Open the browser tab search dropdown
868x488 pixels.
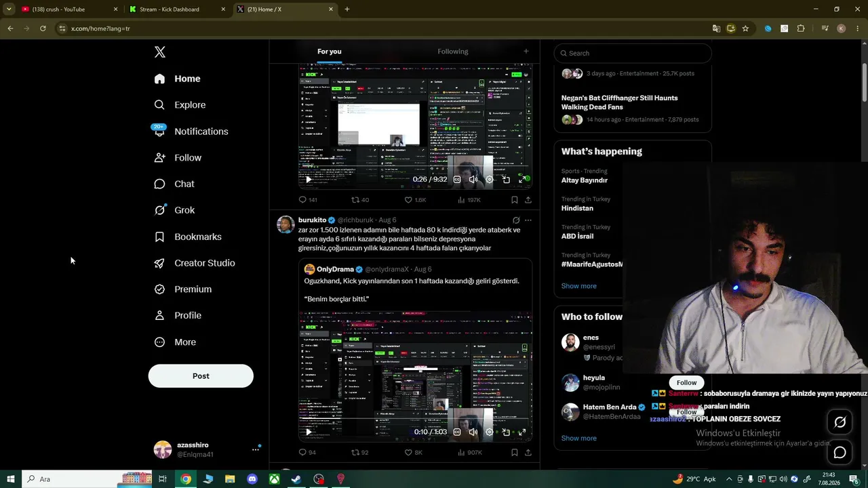(x=9, y=9)
